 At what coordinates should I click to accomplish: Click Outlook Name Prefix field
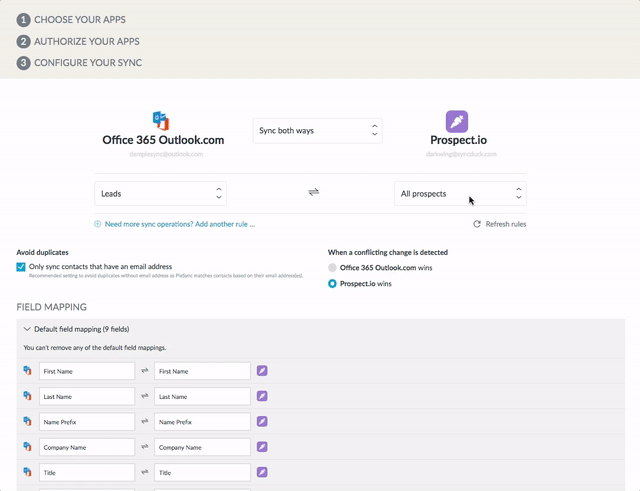click(87, 422)
